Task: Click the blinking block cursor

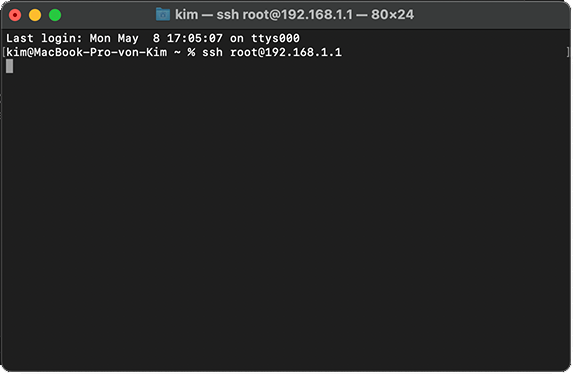Action: (10, 66)
